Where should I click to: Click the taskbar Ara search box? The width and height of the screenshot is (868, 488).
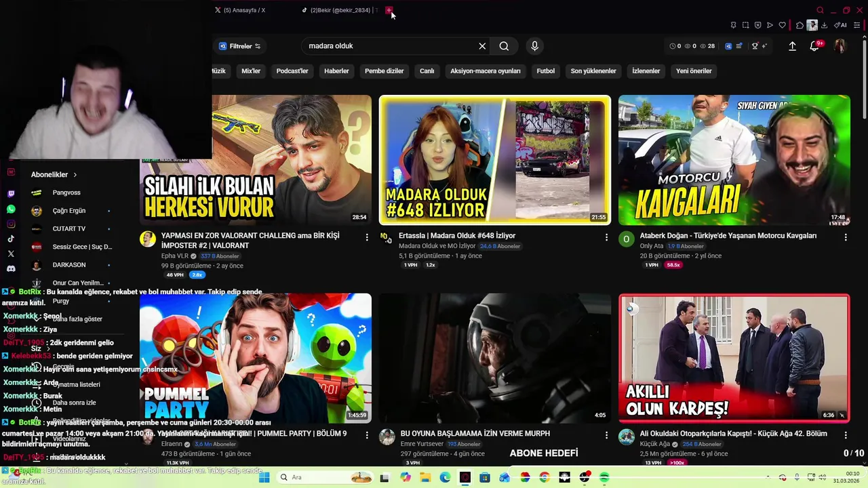325,477
